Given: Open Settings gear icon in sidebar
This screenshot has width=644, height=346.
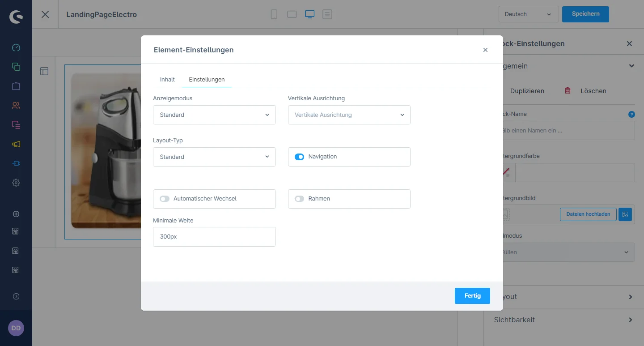Looking at the screenshot, I should [16, 183].
